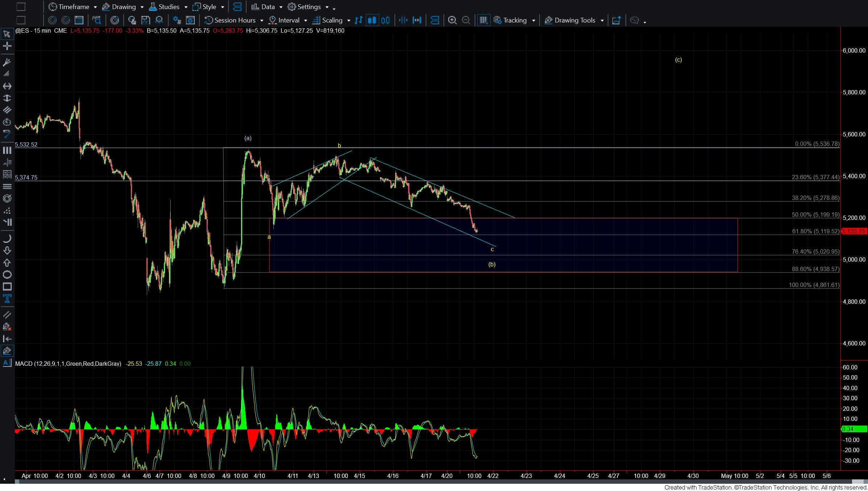Viewport: 868px width, 491px height.
Task: Open the Data menu
Action: pyautogui.click(x=263, y=7)
